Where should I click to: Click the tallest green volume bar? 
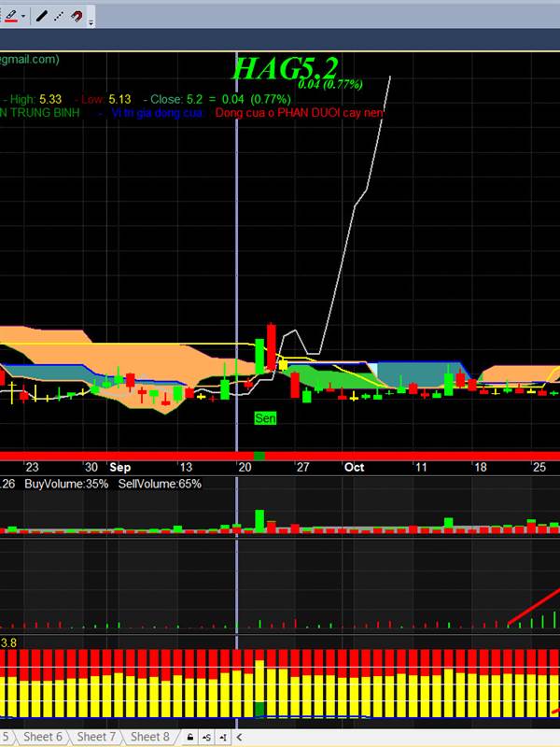tap(259, 520)
